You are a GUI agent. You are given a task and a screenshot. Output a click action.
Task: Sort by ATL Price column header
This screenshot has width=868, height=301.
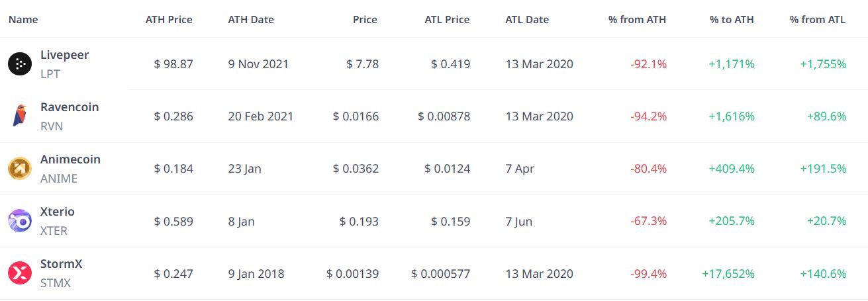click(447, 19)
